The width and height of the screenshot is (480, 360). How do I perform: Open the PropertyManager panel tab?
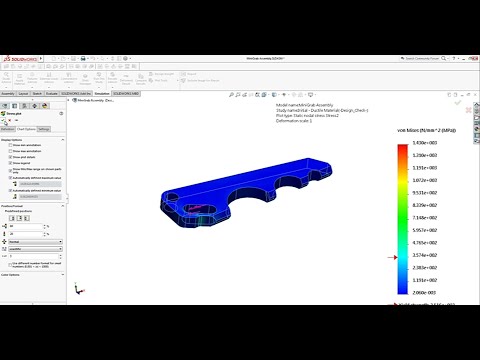tap(14, 106)
